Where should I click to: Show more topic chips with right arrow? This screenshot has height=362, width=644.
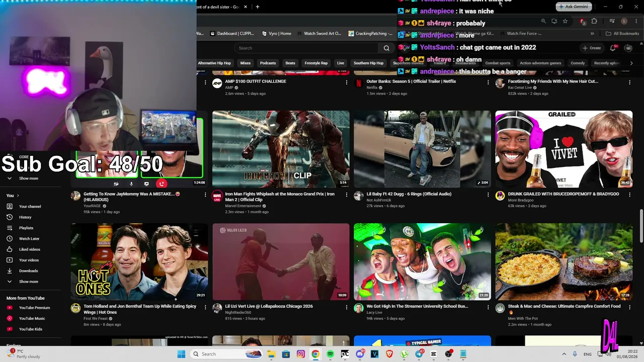click(631, 63)
